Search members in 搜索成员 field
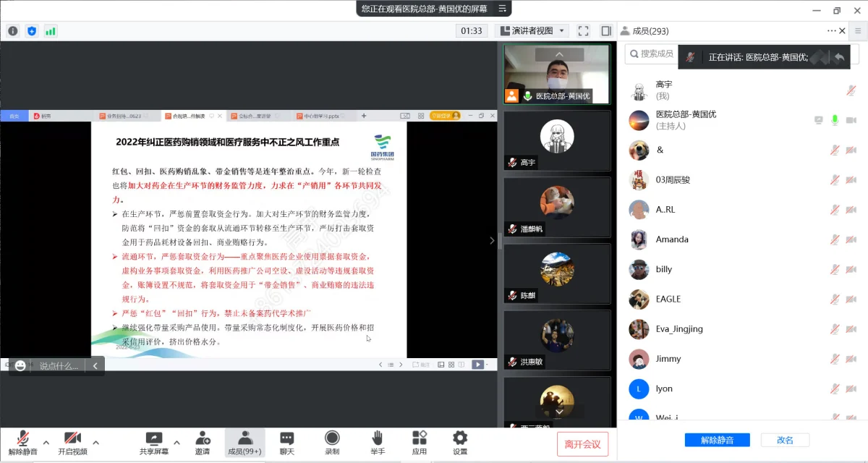 651,54
